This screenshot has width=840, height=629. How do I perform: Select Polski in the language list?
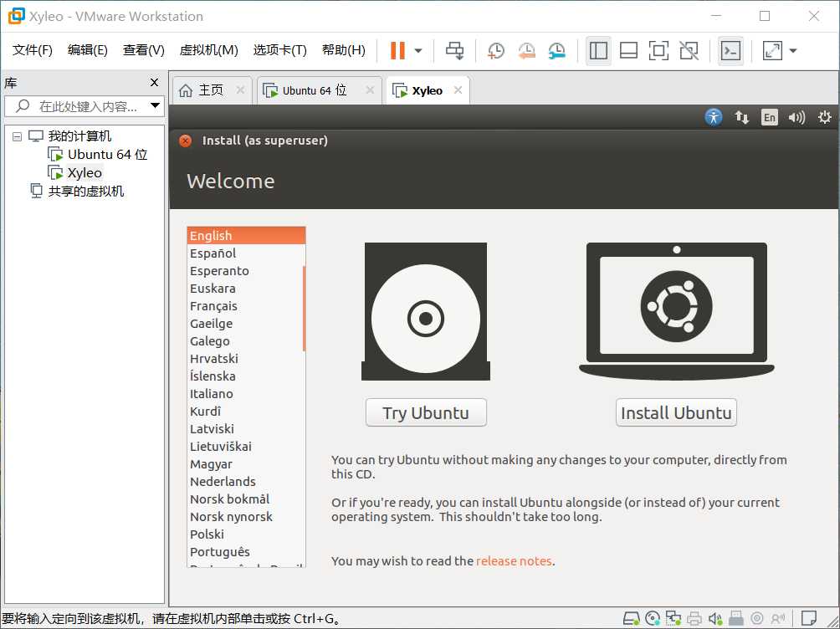click(246, 534)
